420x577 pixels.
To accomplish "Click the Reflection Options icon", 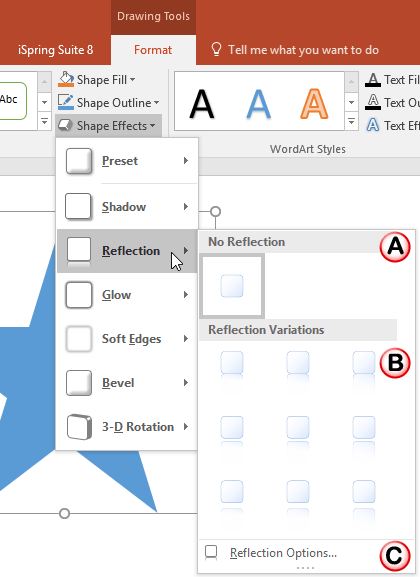I will coord(211,552).
